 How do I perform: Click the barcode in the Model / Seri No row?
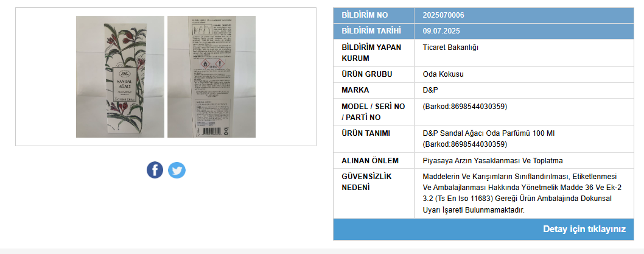click(x=465, y=107)
